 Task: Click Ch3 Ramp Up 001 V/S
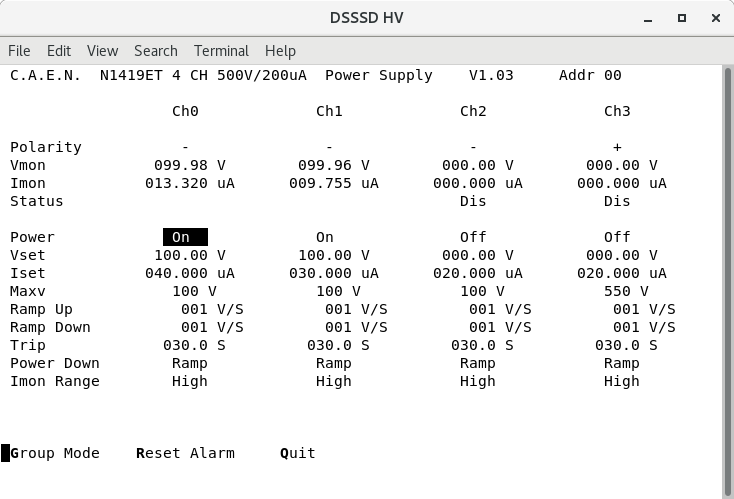[x=644, y=309]
